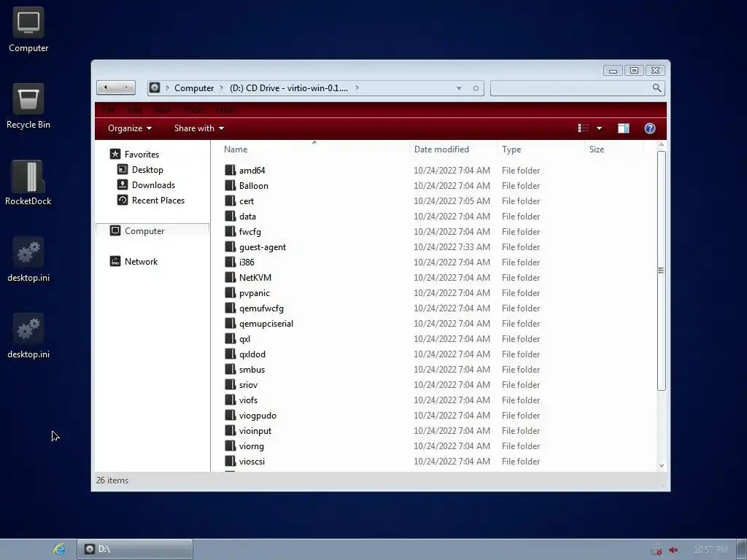Launch Internet Explorer from the taskbar
747x560 pixels.
[59, 549]
